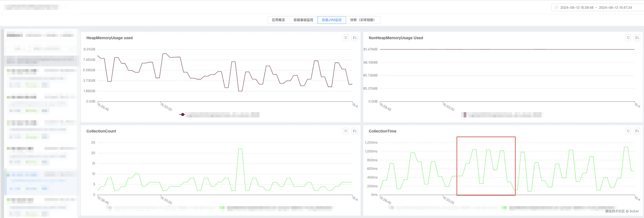Toggle the HeapMemoryUsage legend series marker
Viewport: 644px width, 218px height.
(183, 114)
